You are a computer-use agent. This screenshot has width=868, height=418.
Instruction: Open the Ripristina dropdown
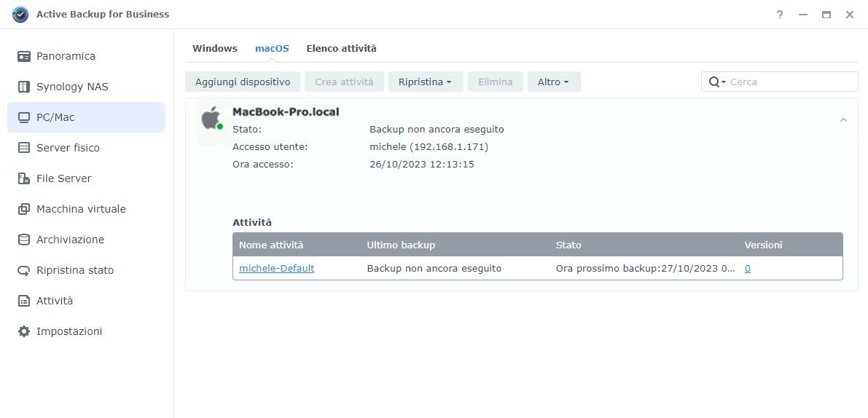point(425,82)
